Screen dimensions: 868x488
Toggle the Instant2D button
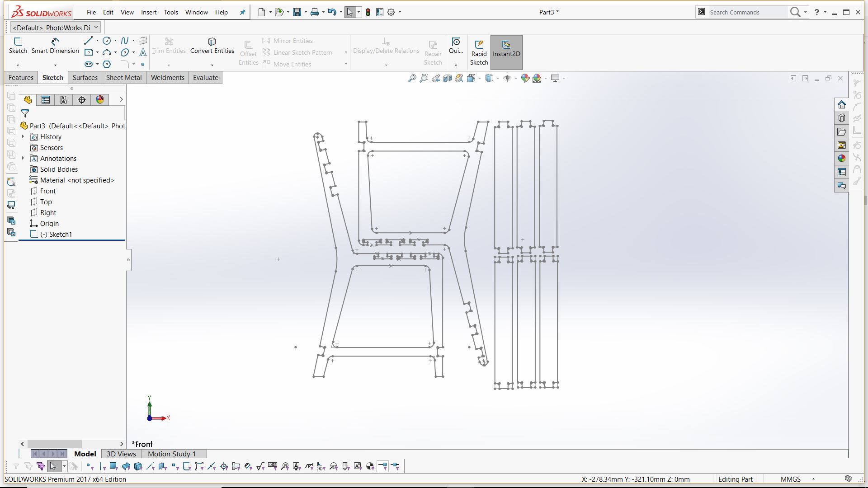click(x=506, y=52)
